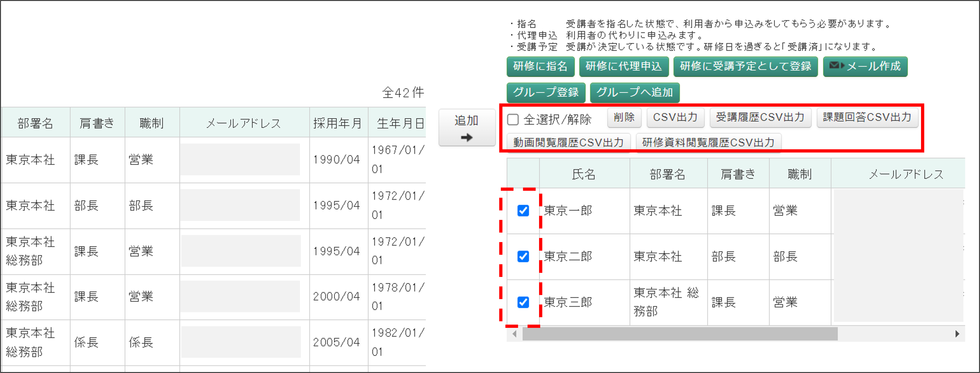Uncheck the checkbox for 東京一郎

click(523, 211)
